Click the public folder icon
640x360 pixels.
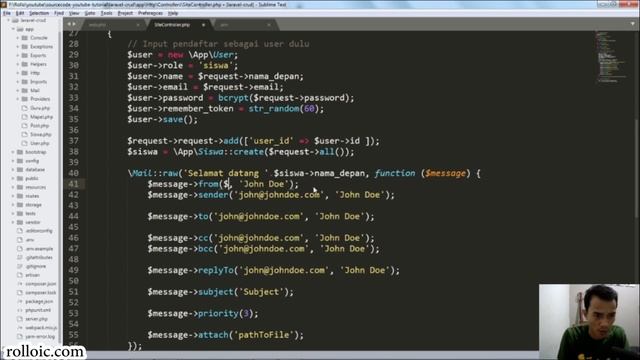coord(20,178)
